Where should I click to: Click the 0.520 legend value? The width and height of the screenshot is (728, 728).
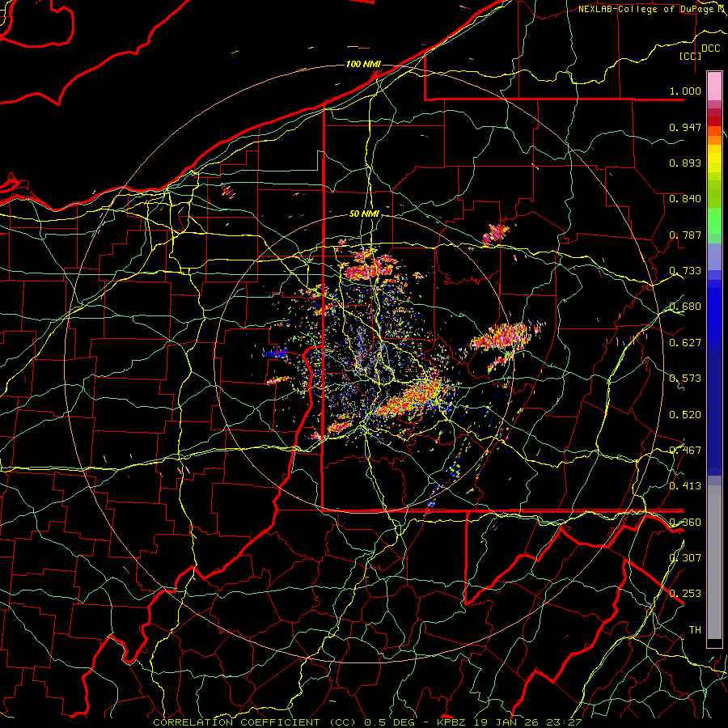coord(685,414)
